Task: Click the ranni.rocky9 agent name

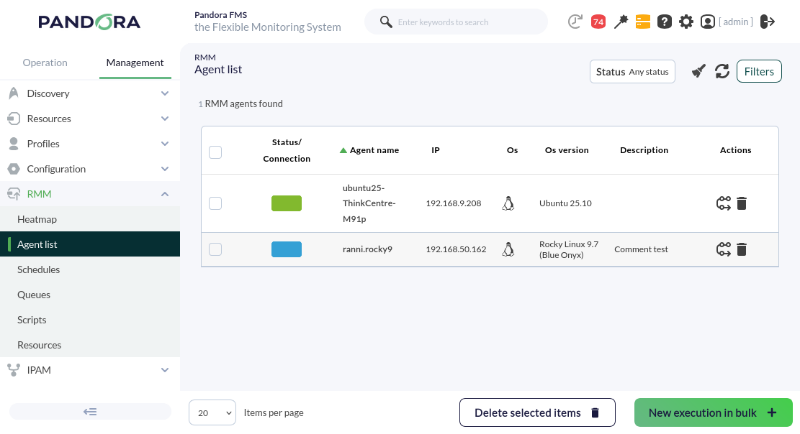Action: tap(367, 249)
